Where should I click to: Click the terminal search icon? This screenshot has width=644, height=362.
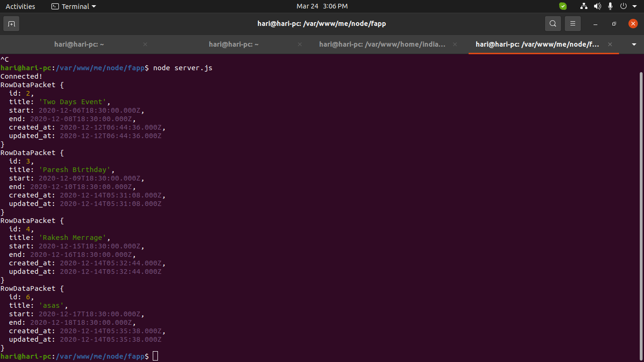[x=553, y=24]
